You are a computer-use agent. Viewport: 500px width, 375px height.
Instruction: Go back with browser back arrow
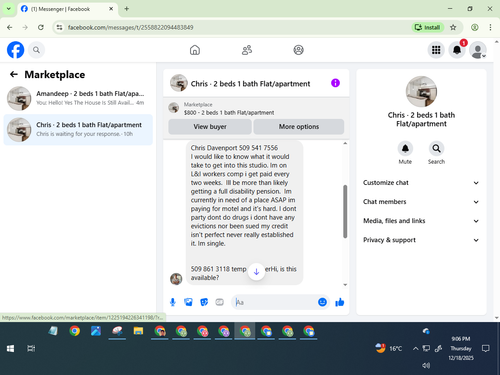coord(10,27)
